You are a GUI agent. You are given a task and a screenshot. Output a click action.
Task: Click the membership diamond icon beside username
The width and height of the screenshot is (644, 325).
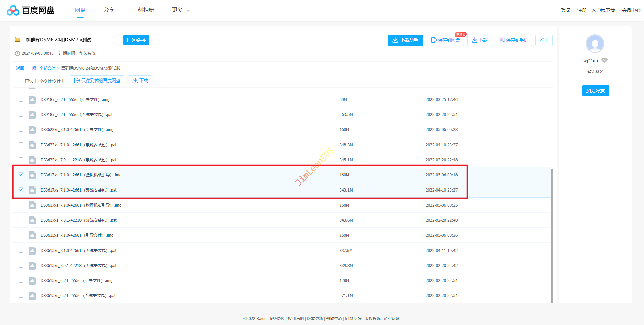pyautogui.click(x=604, y=60)
